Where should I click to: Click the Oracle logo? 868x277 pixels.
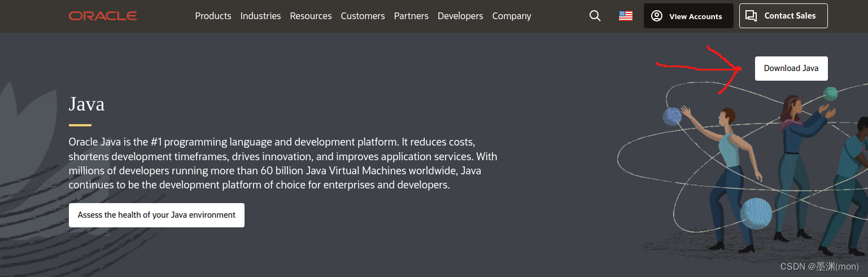(103, 16)
